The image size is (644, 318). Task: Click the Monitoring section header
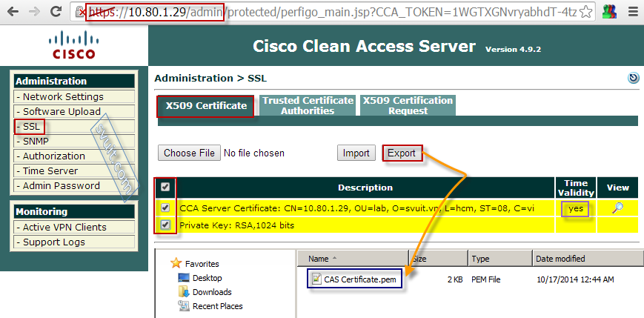[74, 211]
